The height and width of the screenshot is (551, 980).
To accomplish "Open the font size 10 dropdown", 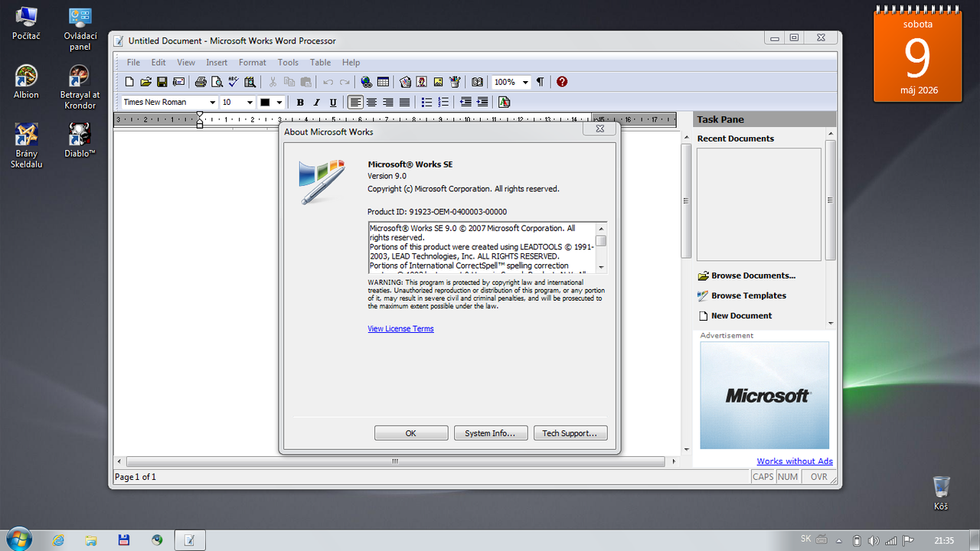I will pos(249,102).
